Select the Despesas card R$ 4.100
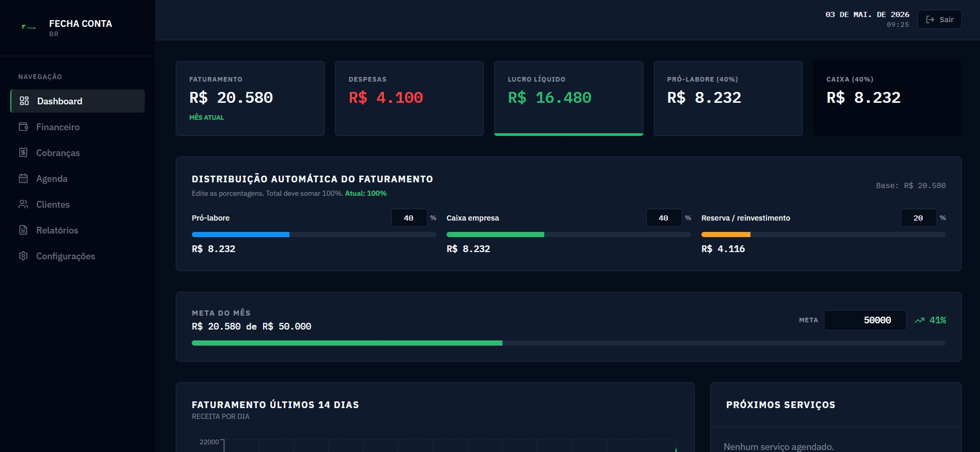The width and height of the screenshot is (980, 452). pyautogui.click(x=409, y=98)
